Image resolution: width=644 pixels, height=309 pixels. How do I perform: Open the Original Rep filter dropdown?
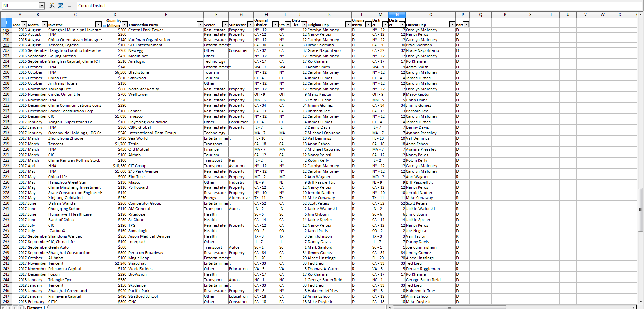(348, 24)
